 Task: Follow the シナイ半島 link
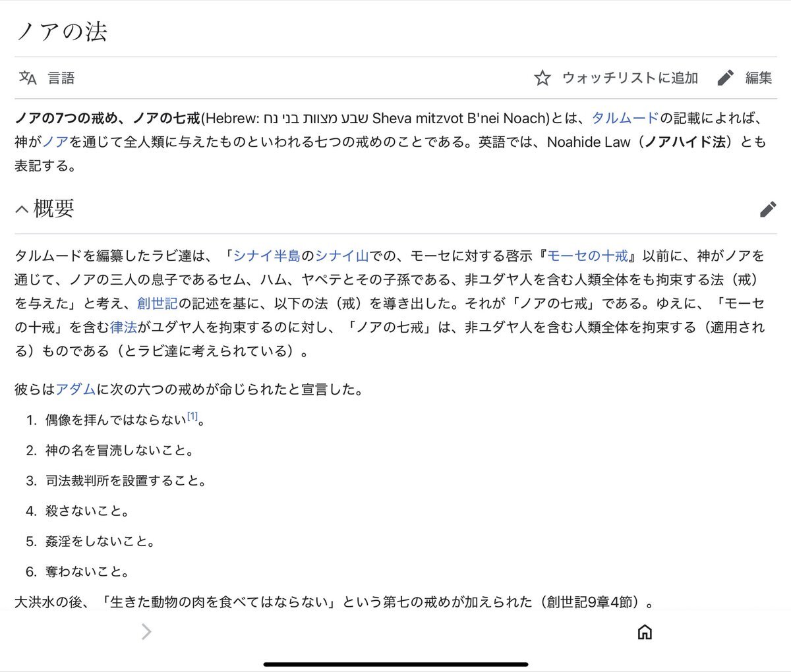267,256
